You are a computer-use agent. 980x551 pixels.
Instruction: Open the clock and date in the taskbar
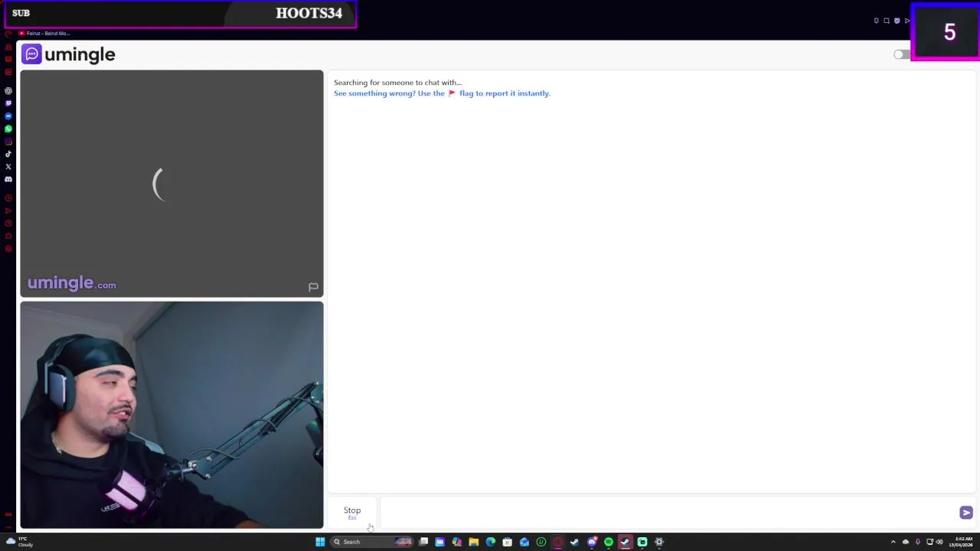[x=962, y=542]
